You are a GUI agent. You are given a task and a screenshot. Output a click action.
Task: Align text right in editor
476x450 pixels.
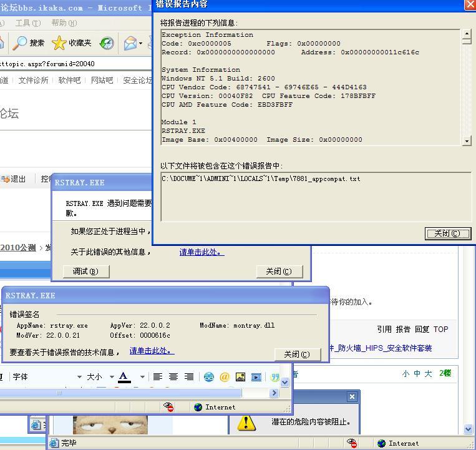pyautogui.click(x=189, y=377)
